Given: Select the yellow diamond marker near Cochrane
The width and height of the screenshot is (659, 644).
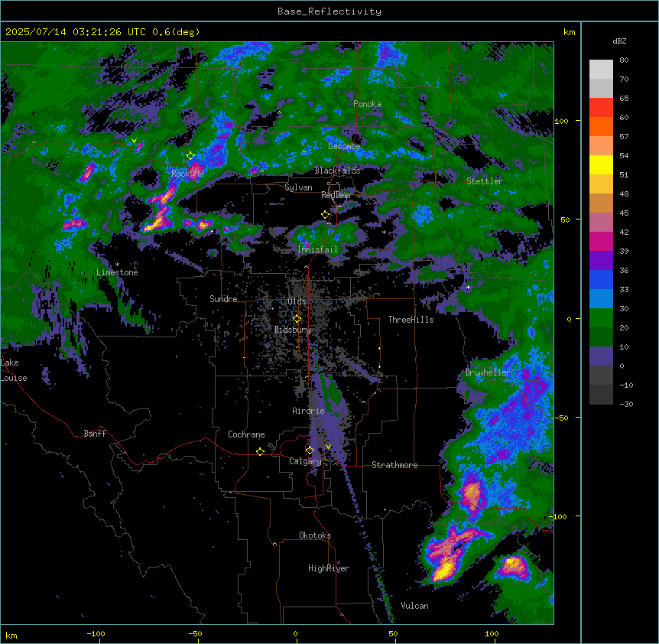Looking at the screenshot, I should pyautogui.click(x=260, y=451).
